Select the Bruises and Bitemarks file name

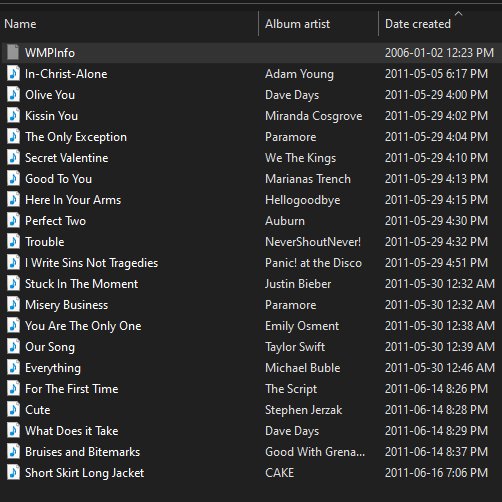click(x=83, y=452)
